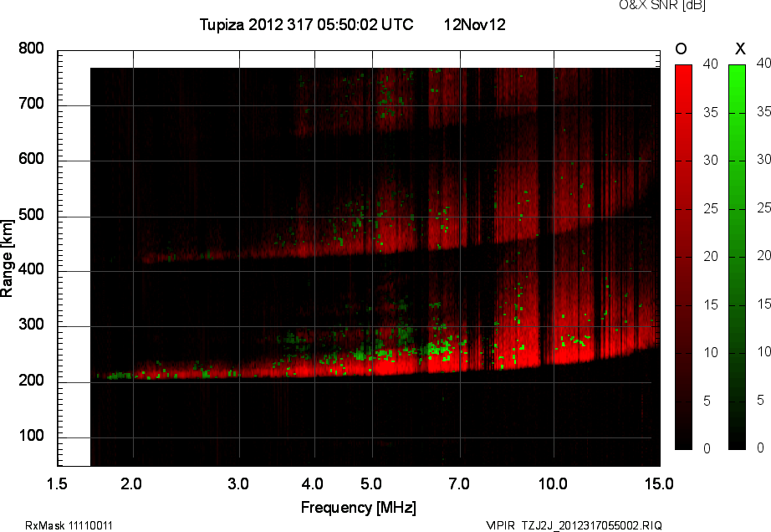This screenshot has width=771, height=532.
Task: Click the 'RxMask 11110011' text
Action: click(x=69, y=525)
